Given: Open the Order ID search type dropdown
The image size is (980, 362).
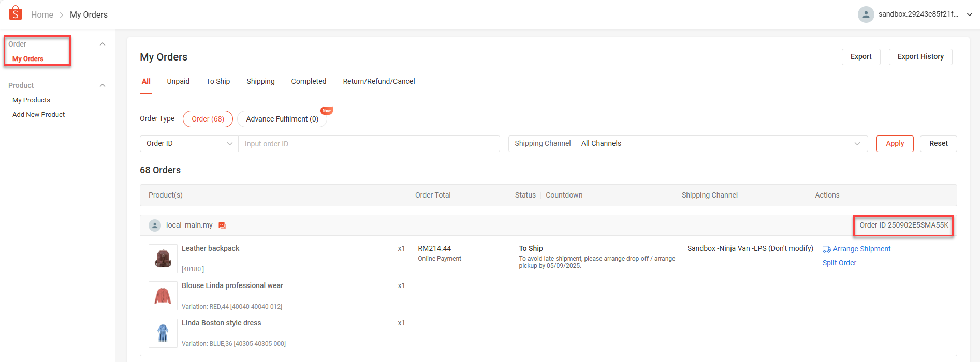Looking at the screenshot, I should [189, 144].
